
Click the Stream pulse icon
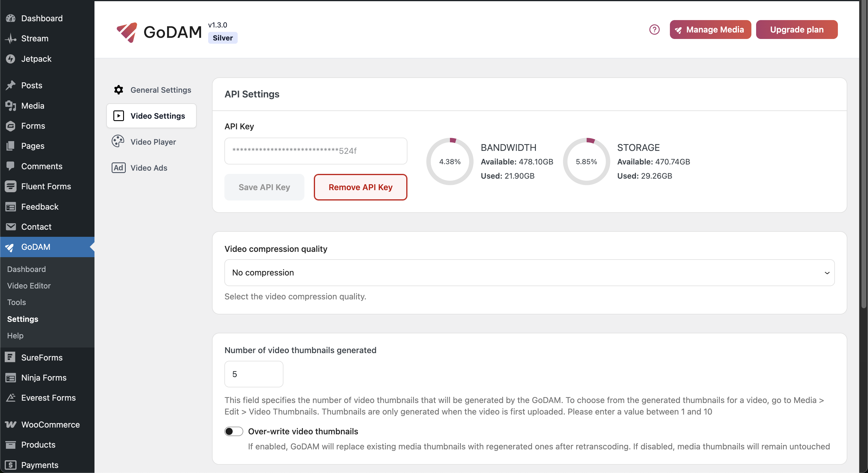(11, 38)
